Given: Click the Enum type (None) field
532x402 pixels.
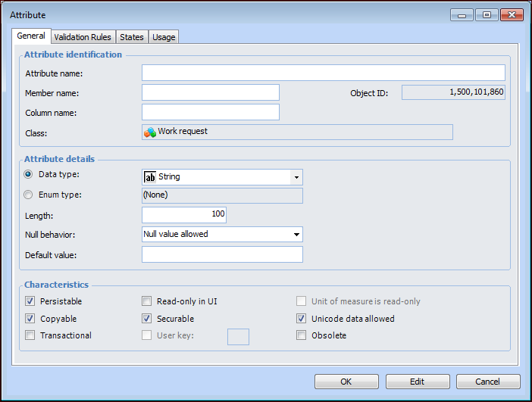Looking at the screenshot, I should click(222, 195).
